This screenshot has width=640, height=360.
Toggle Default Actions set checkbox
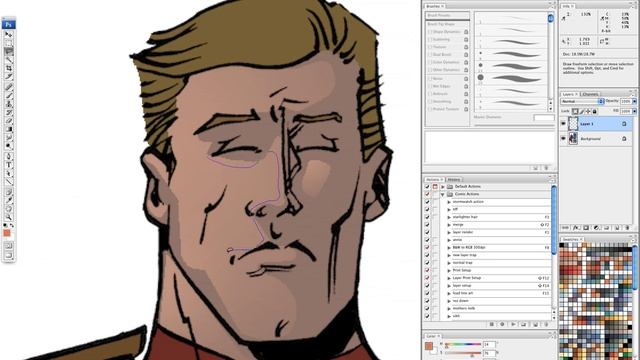[x=427, y=187]
